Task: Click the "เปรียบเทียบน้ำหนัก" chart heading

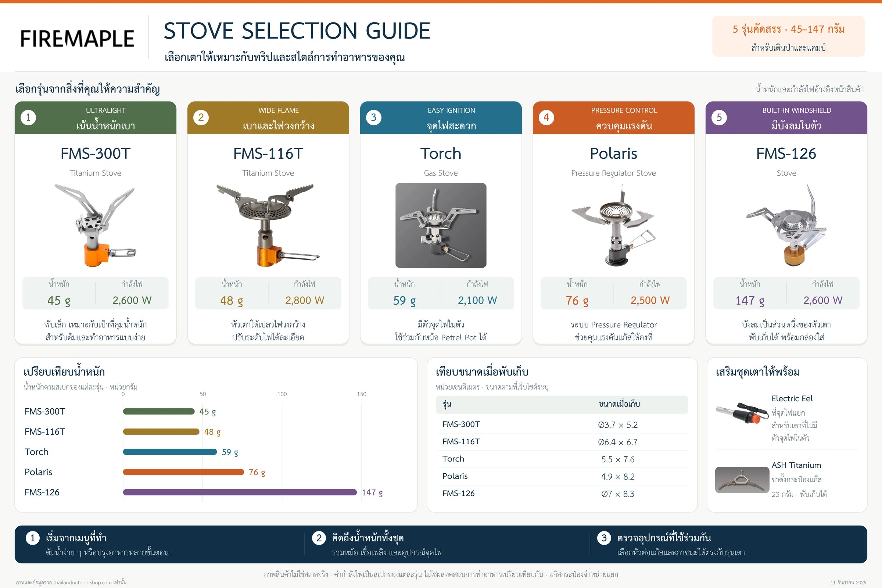Action: click(64, 372)
